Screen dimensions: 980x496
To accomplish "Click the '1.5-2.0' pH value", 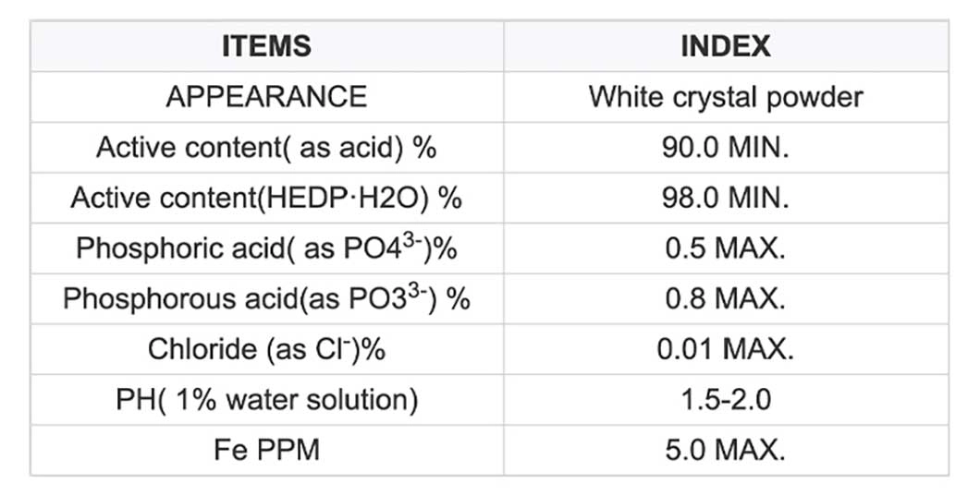I will [725, 401].
